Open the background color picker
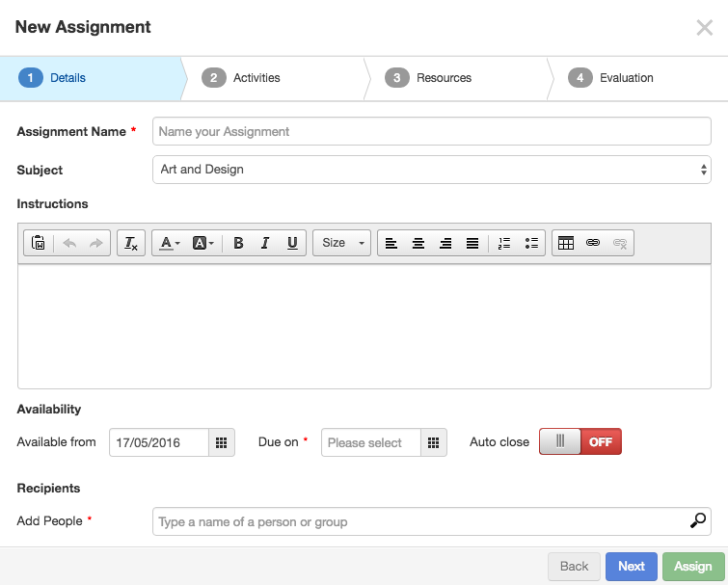728x585 pixels. pyautogui.click(x=202, y=243)
